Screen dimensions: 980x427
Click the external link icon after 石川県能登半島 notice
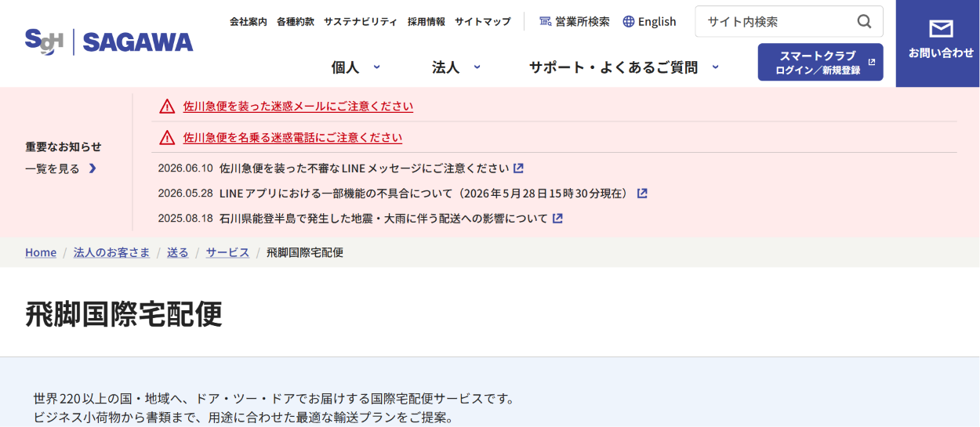(557, 218)
